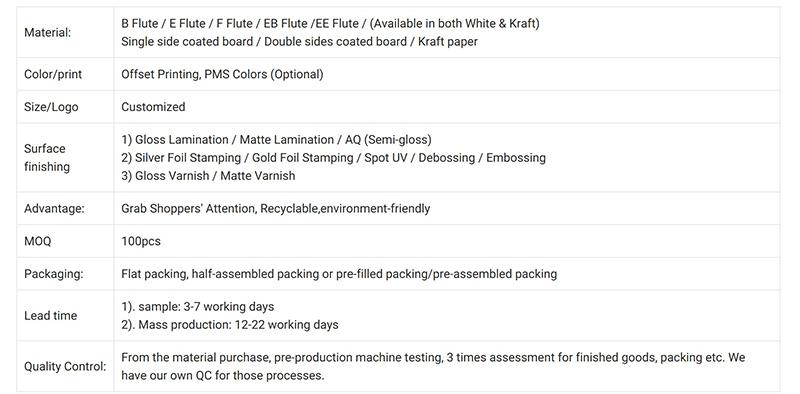
Task: Click the Silver Foil Stamping line
Action: 333,158
